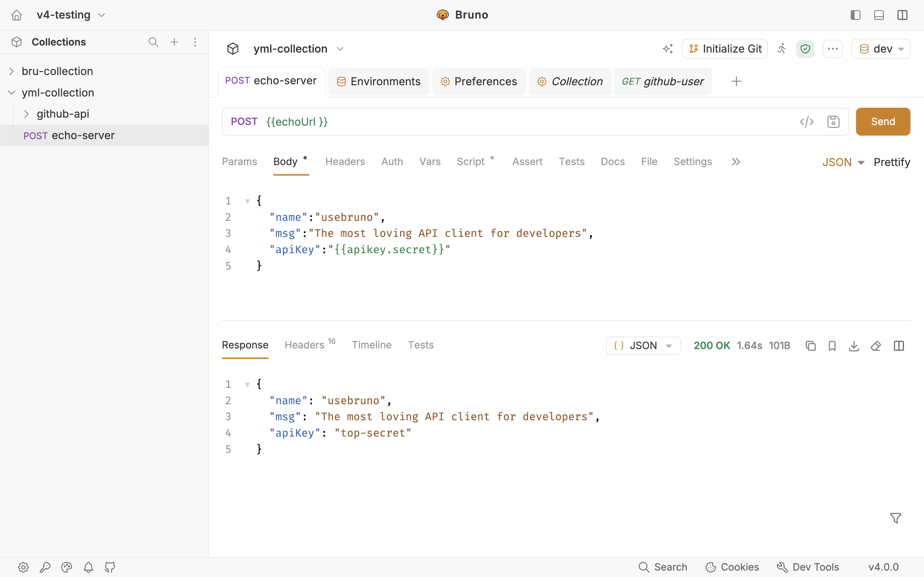The image size is (924, 577).
Task: Open the GitHub icon in the status bar
Action: click(110, 567)
